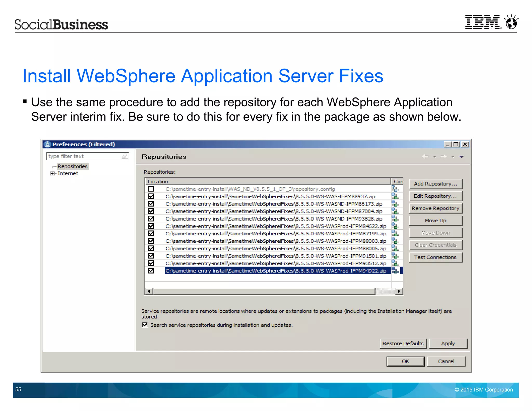Click the Apply button

tap(448, 343)
